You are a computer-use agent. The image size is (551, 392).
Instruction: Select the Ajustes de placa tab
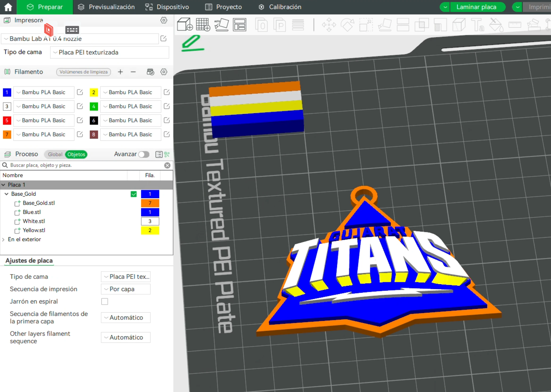pos(29,261)
